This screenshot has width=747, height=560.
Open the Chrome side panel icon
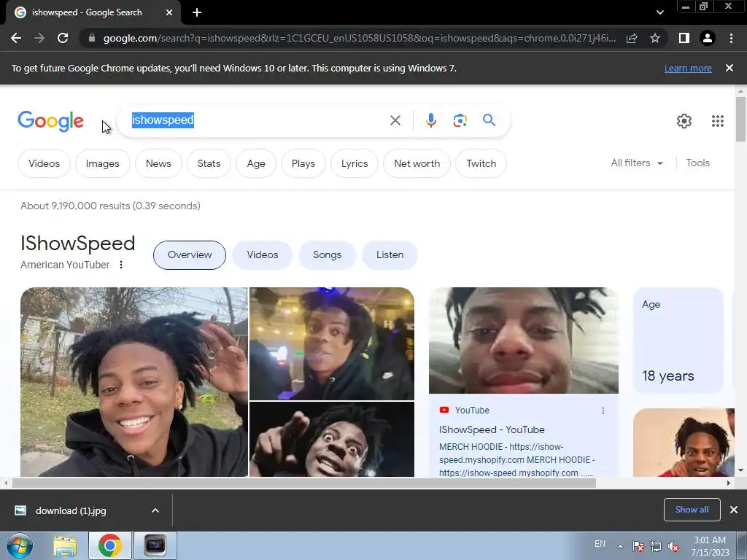(684, 38)
